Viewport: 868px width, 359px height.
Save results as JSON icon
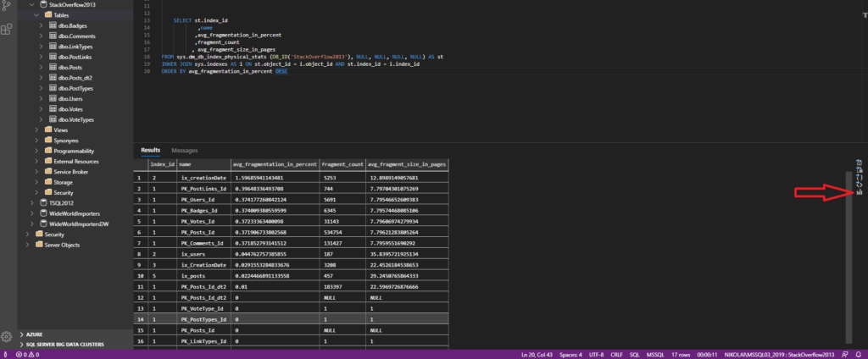point(860,177)
